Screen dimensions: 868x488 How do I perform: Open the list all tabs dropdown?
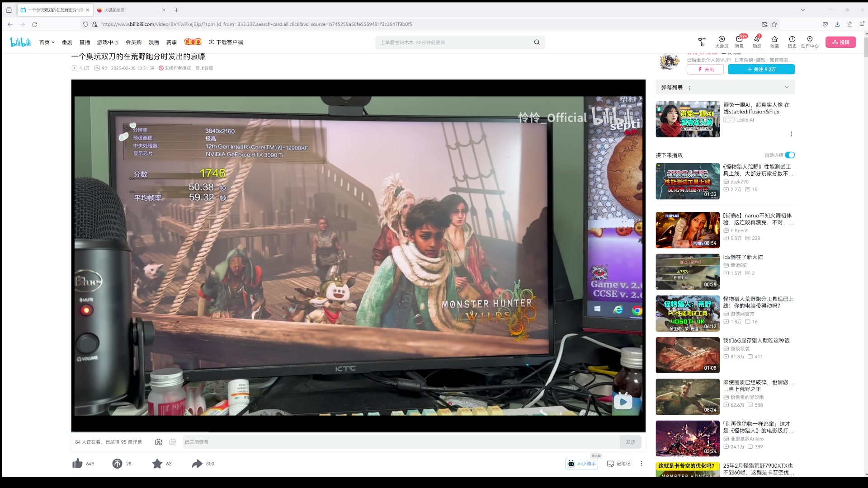[x=803, y=10]
